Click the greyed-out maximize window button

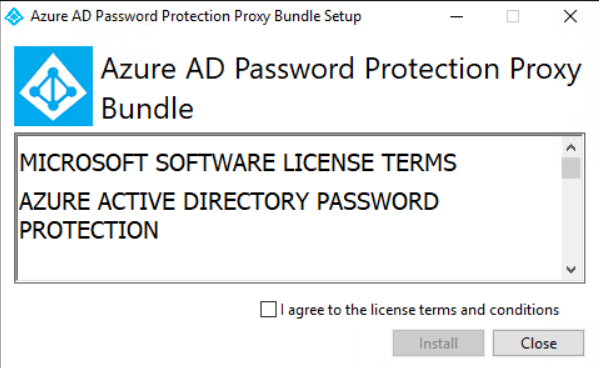pos(513,16)
